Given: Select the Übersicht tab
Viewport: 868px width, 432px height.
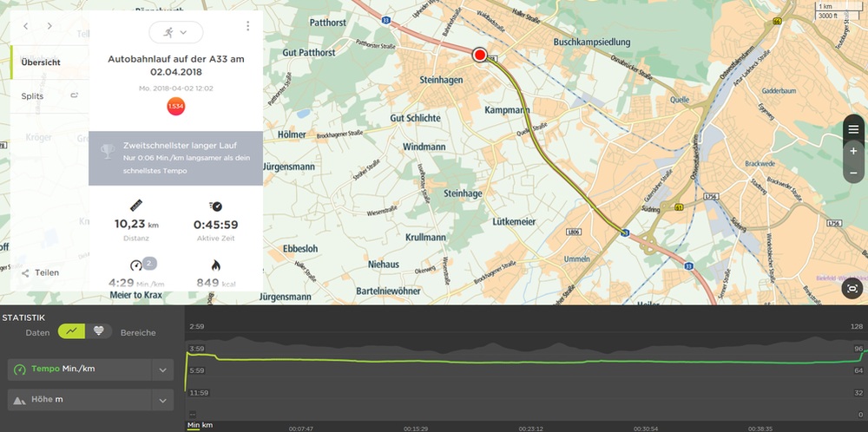Looking at the screenshot, I should 41,62.
